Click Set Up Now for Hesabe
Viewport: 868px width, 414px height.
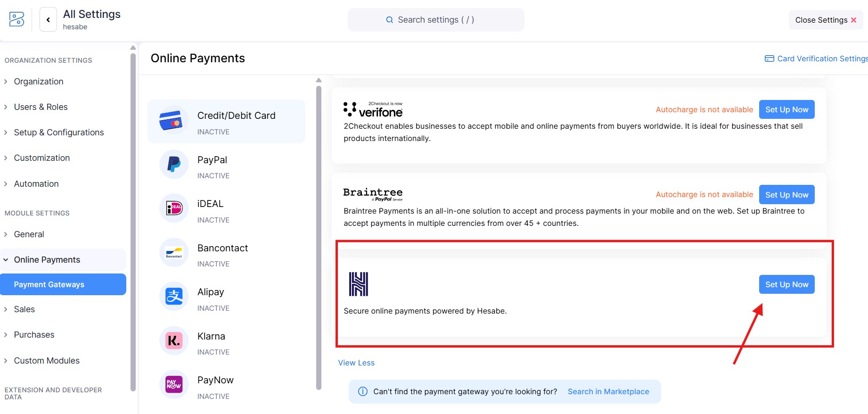[786, 284]
